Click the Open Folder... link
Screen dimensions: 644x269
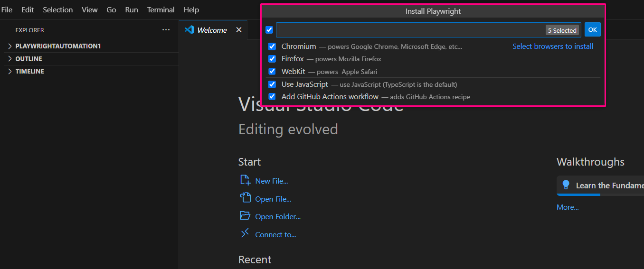[278, 216]
